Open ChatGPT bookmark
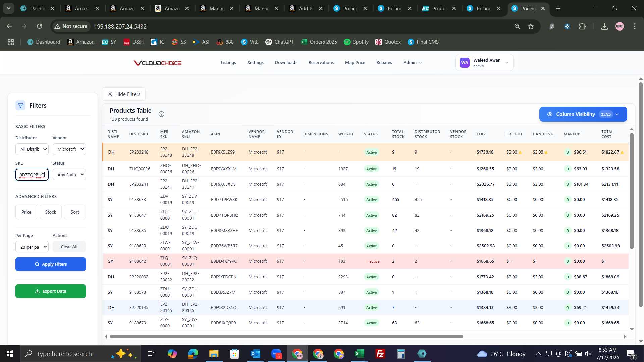The image size is (644, 362). tap(280, 42)
